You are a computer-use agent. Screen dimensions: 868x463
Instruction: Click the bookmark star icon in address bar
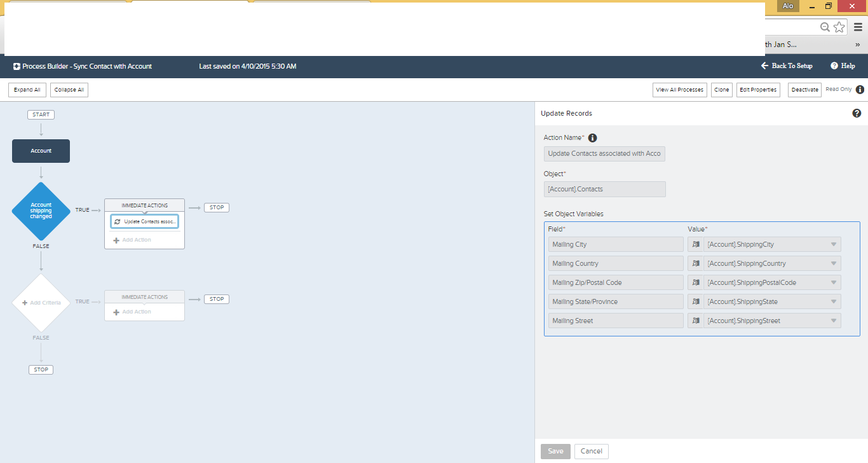pyautogui.click(x=839, y=27)
